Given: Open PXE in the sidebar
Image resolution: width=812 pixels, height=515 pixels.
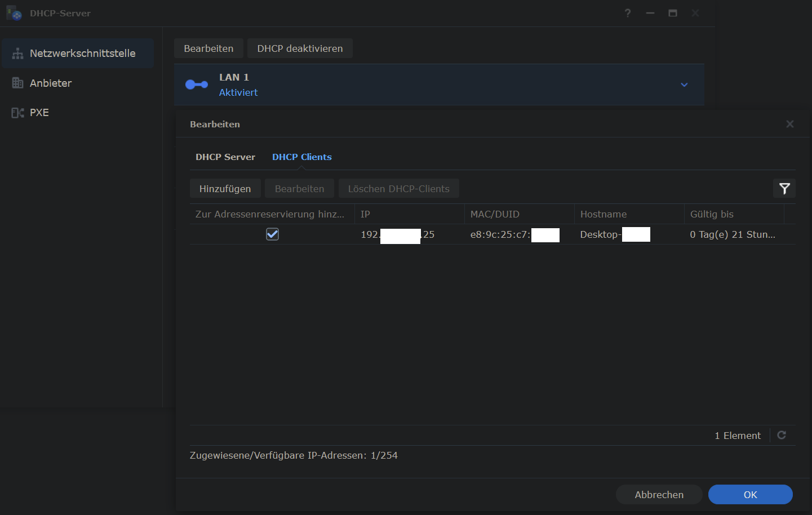Looking at the screenshot, I should tap(78, 113).
